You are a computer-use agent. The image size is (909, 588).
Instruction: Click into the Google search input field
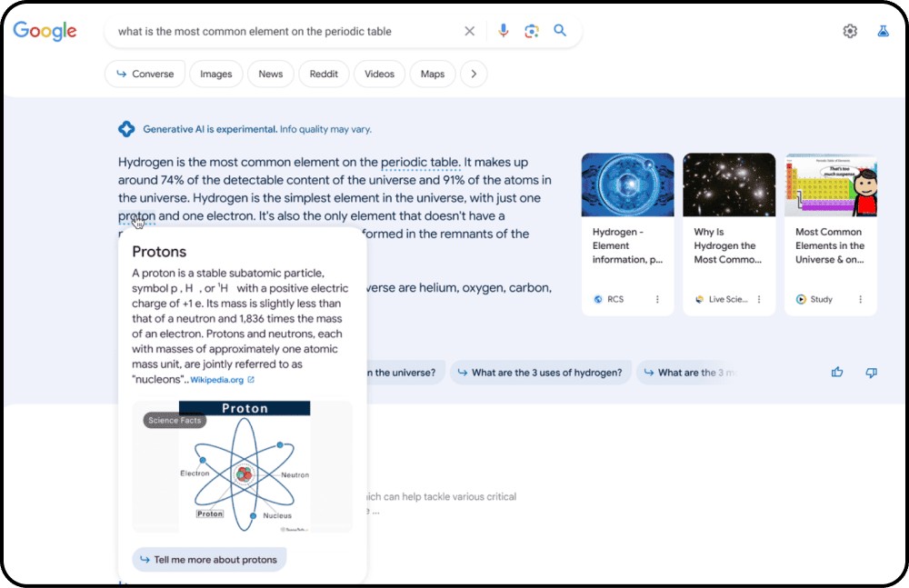(284, 31)
